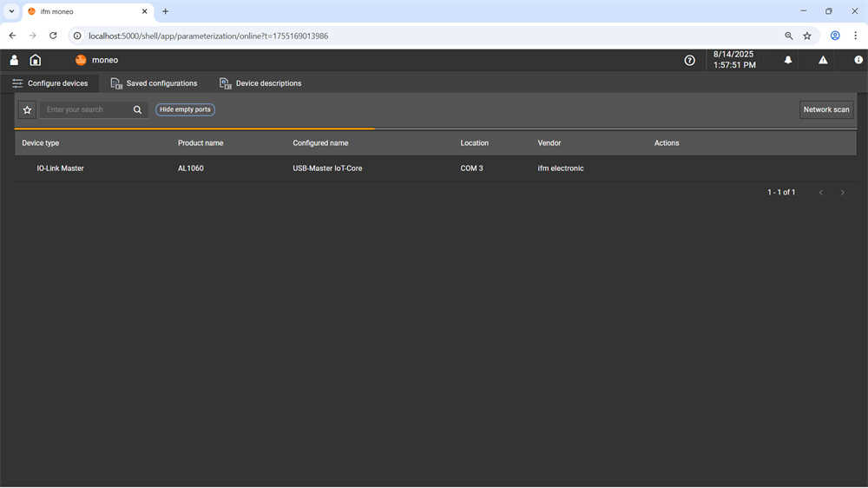The width and height of the screenshot is (868, 488).
Task: Open the info icon in header
Action: (858, 60)
